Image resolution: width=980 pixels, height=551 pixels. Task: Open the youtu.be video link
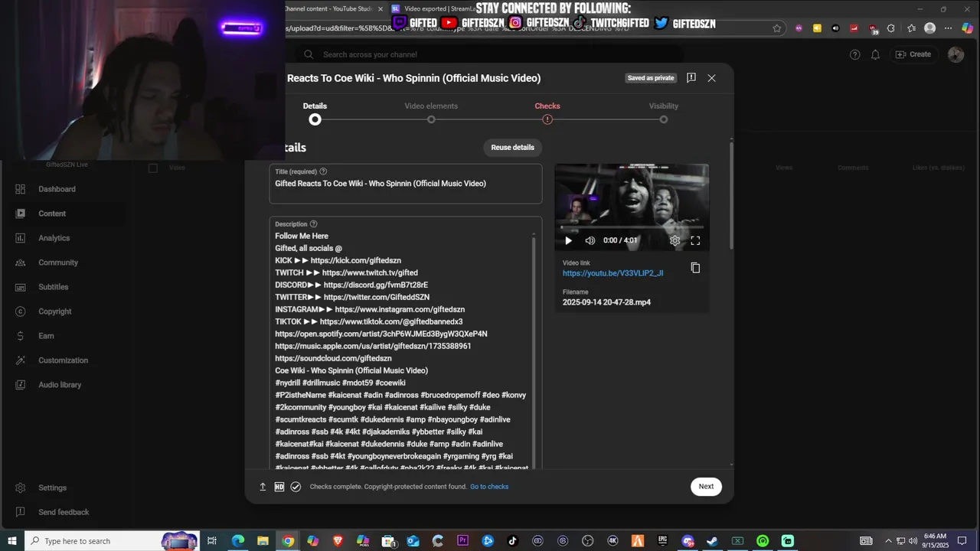612,273
